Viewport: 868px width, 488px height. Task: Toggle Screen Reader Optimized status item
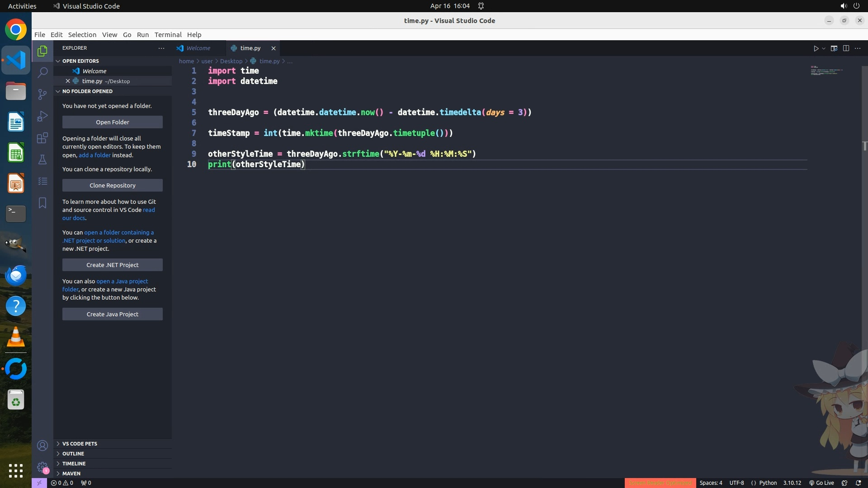tap(660, 483)
